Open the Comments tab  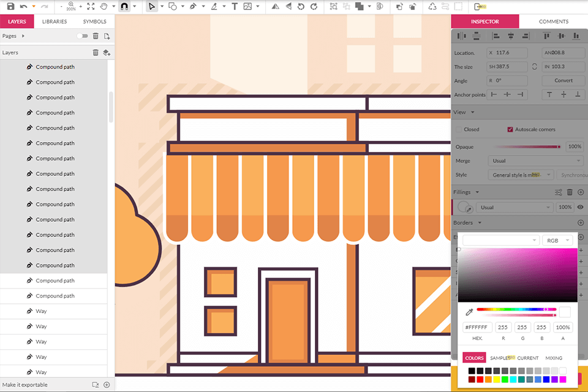[553, 21]
